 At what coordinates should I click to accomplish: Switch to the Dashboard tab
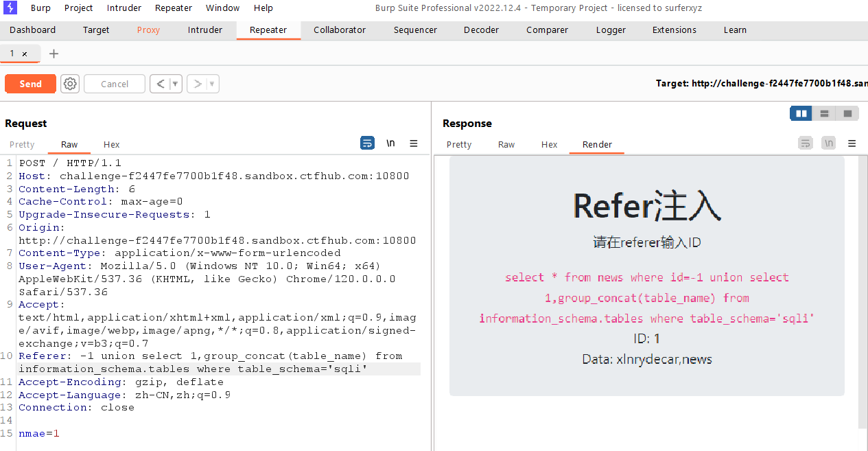tap(33, 30)
